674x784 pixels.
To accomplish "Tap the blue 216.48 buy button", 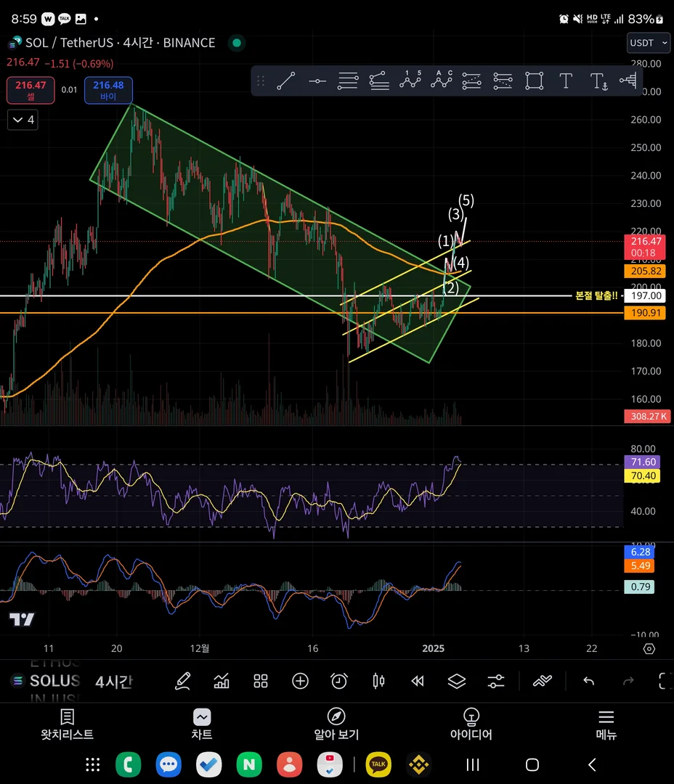I will [108, 91].
